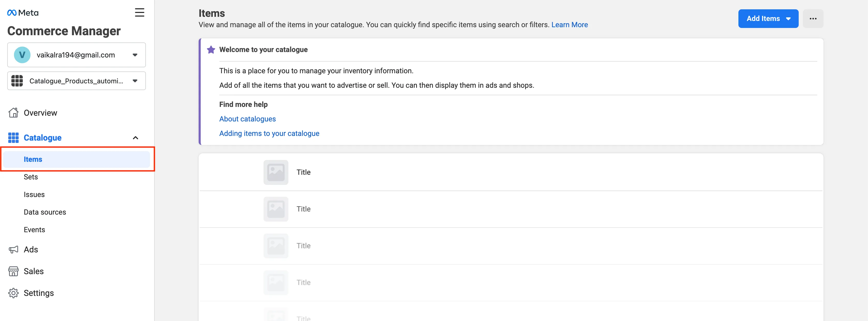Click the Ads megaphone icon
Screen dimensions: 868x321
[13, 250]
